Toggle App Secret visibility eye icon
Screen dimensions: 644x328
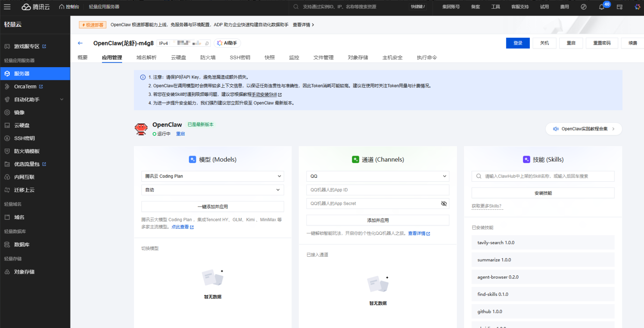click(x=444, y=203)
